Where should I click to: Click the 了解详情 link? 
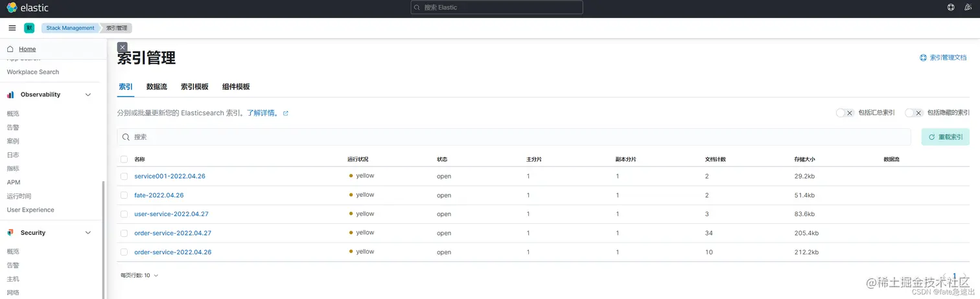[263, 113]
